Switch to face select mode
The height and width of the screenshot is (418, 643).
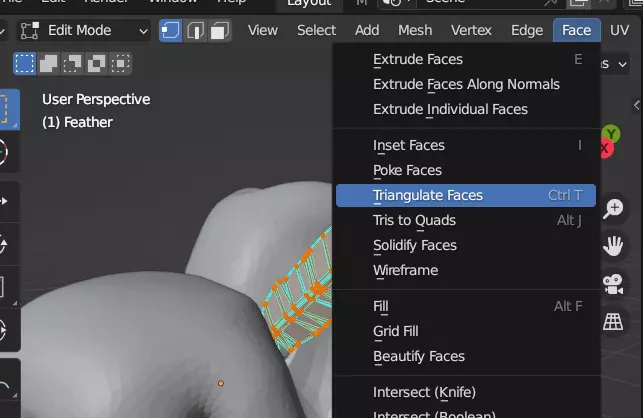pos(220,30)
